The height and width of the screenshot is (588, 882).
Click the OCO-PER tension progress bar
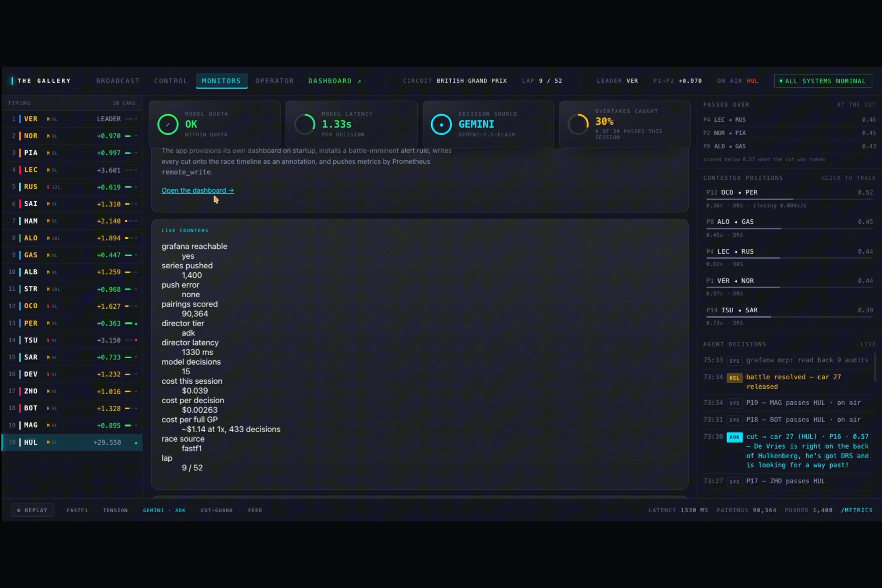[x=789, y=199]
